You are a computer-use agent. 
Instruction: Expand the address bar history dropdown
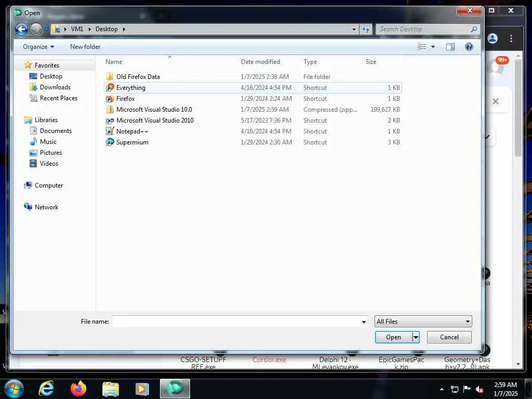[x=354, y=30]
